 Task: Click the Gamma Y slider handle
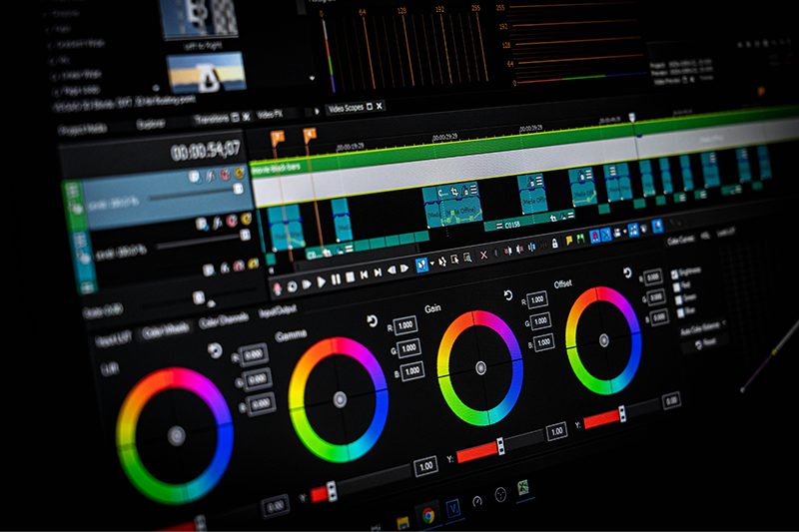pyautogui.click(x=332, y=491)
